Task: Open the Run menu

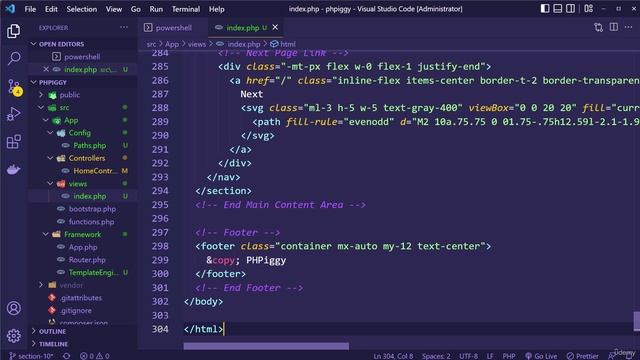Action: point(156,9)
